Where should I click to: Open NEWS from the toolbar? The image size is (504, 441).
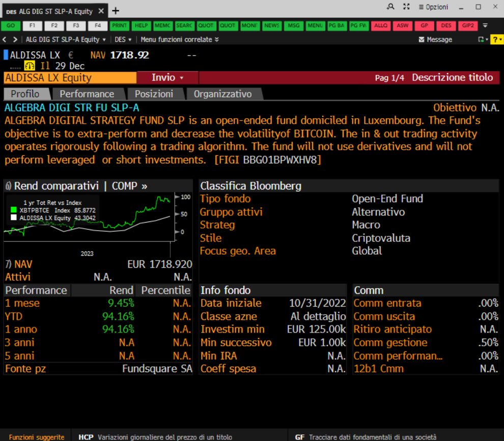[x=272, y=25]
